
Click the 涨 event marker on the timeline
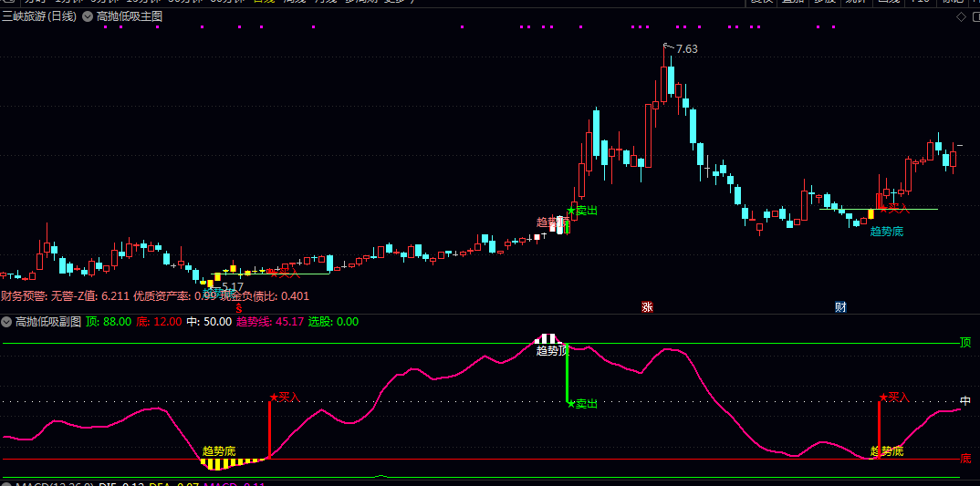(x=647, y=306)
